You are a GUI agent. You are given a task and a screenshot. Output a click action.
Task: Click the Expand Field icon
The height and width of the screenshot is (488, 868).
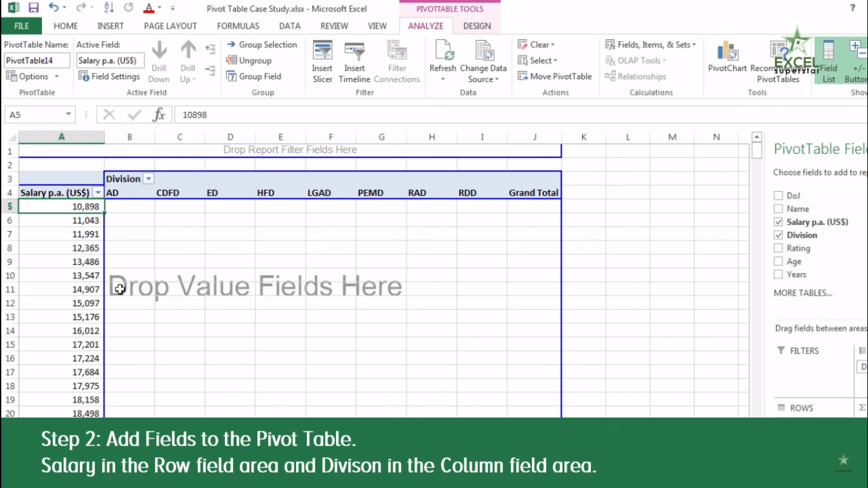click(210, 49)
